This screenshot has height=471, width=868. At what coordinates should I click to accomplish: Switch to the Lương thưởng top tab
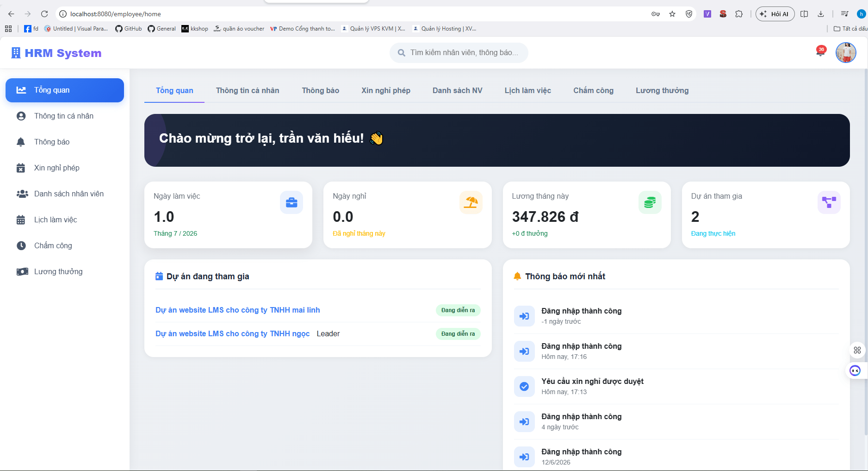(662, 90)
